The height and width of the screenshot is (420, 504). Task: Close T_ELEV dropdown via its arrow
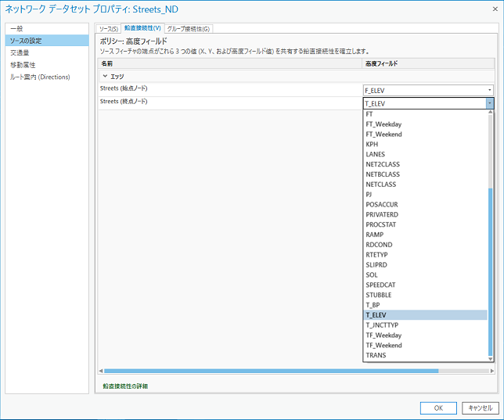(489, 102)
